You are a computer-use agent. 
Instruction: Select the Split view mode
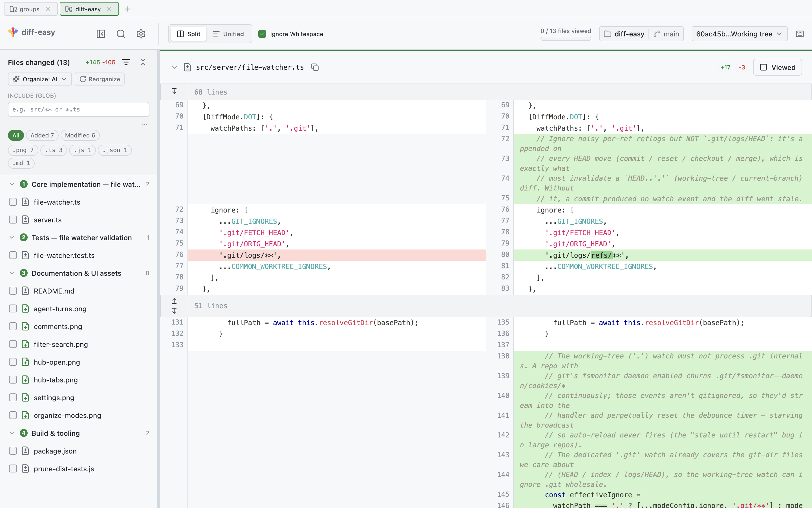pyautogui.click(x=189, y=34)
